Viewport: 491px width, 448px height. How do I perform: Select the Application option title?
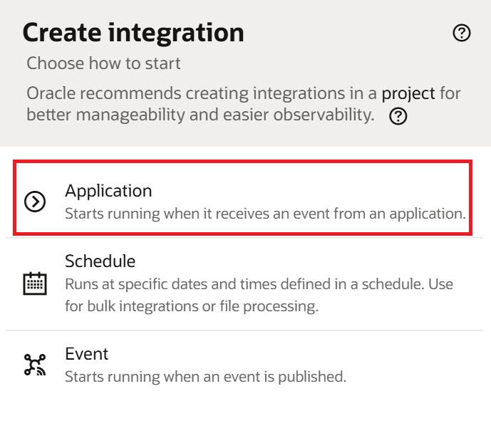coord(108,191)
